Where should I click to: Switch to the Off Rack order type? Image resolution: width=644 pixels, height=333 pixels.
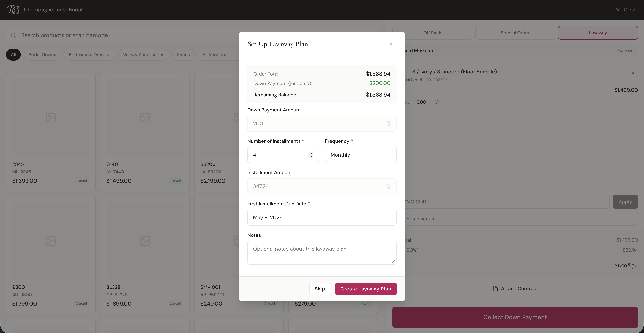(432, 33)
